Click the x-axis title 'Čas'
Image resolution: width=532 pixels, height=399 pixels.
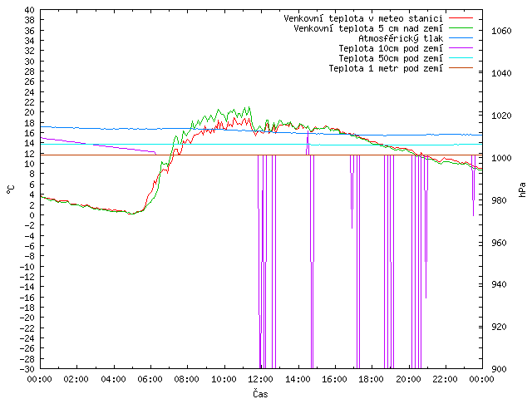(260, 393)
